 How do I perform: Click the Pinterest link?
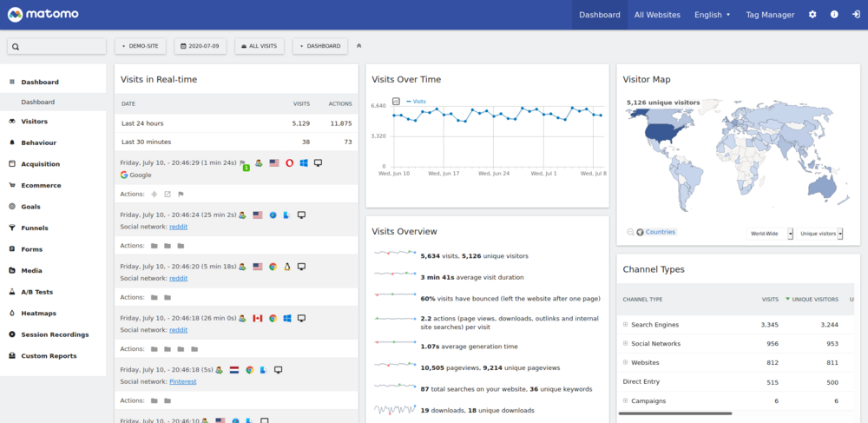pyautogui.click(x=182, y=381)
